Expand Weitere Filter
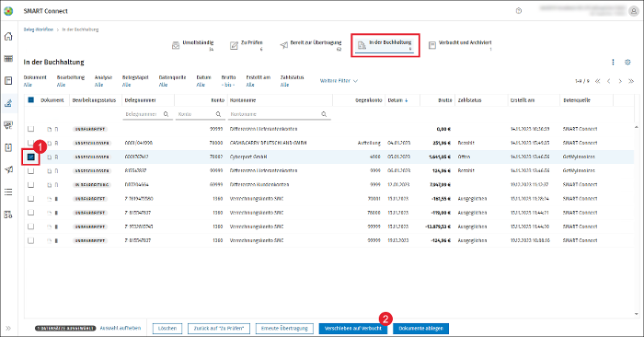The height and width of the screenshot is (337, 644). (339, 81)
